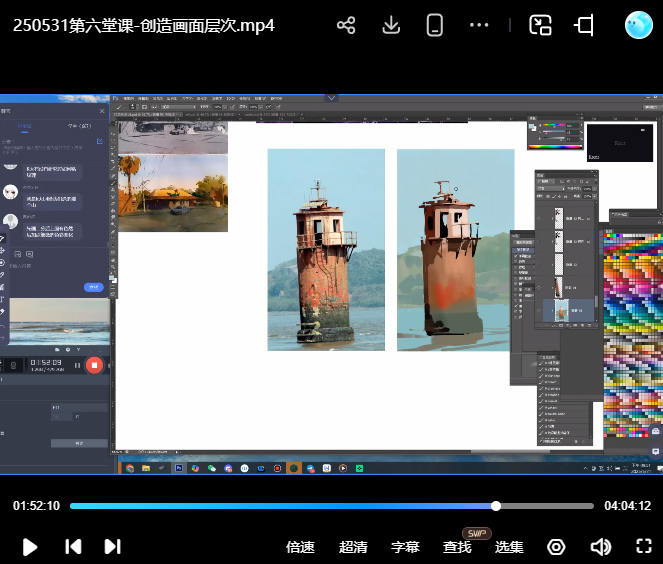Image resolution: width=663 pixels, height=564 pixels.
Task: Open the 超清 video quality menu
Action: point(353,547)
